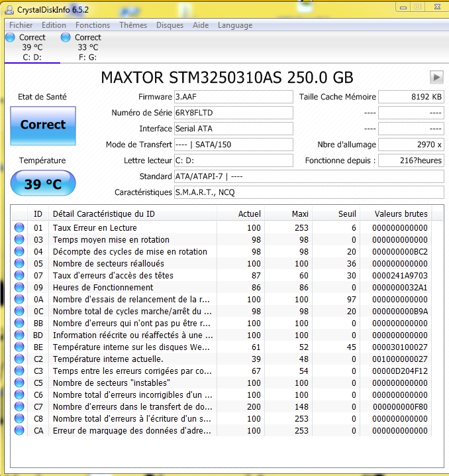Click the Correct health status button

click(43, 126)
